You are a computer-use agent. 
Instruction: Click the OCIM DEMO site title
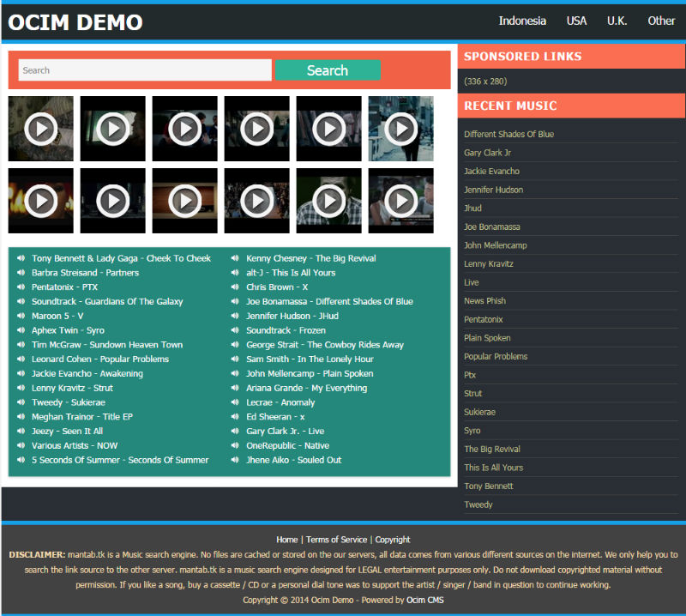(x=75, y=23)
